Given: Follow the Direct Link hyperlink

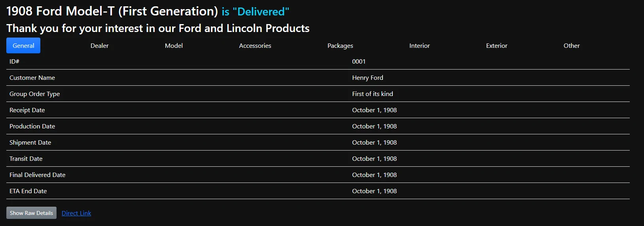Looking at the screenshot, I should [x=76, y=213].
